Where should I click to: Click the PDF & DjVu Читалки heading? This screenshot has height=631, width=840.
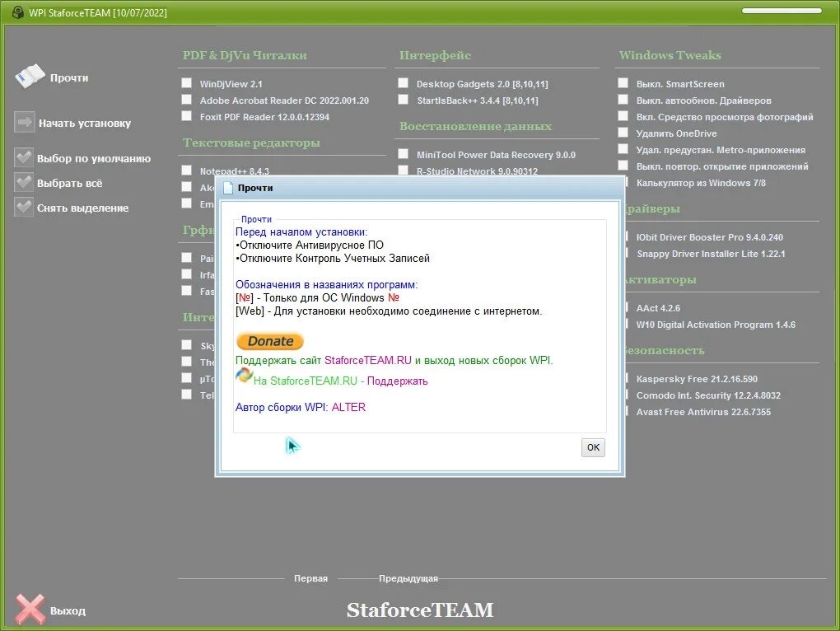pyautogui.click(x=245, y=55)
